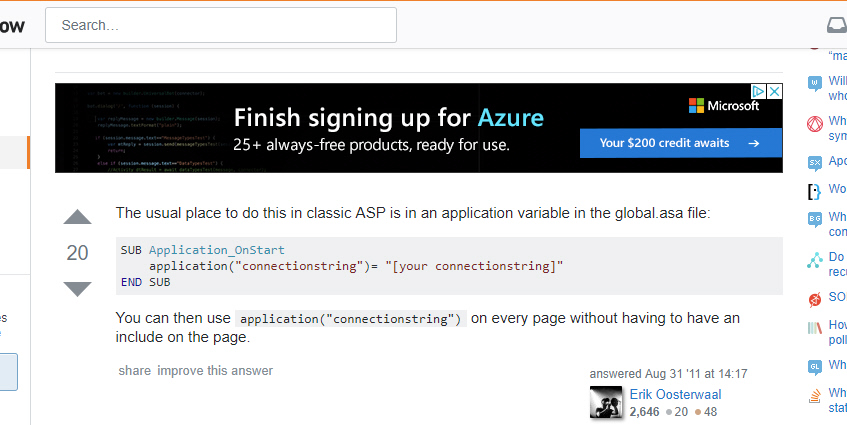Viewport: 847px width, 425px height.
Task: Downvote the answer with score 20
Action: (x=77, y=289)
